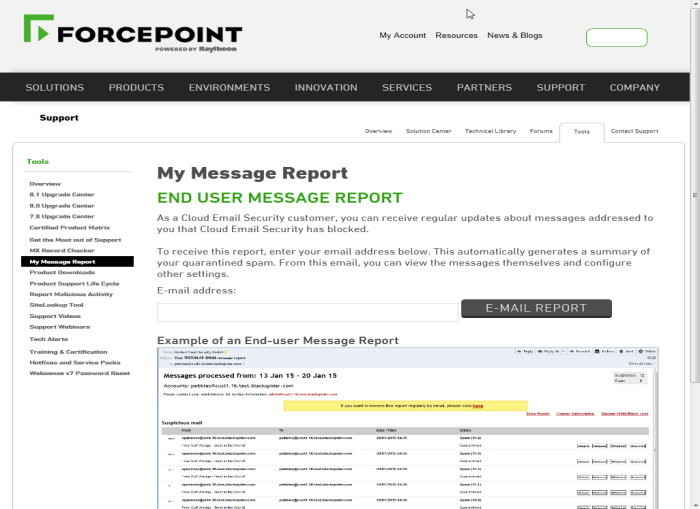This screenshot has height=509, width=700.
Task: Click the E-mail address input field
Action: click(308, 313)
